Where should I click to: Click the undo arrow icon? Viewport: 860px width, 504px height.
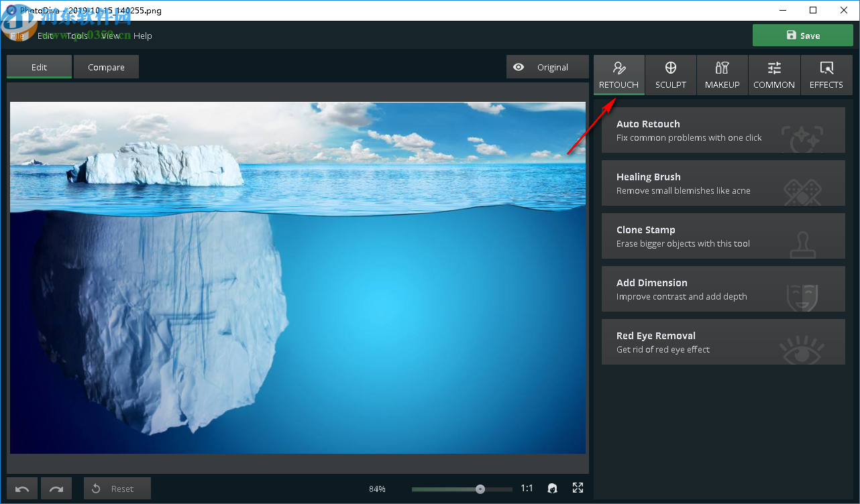point(22,489)
